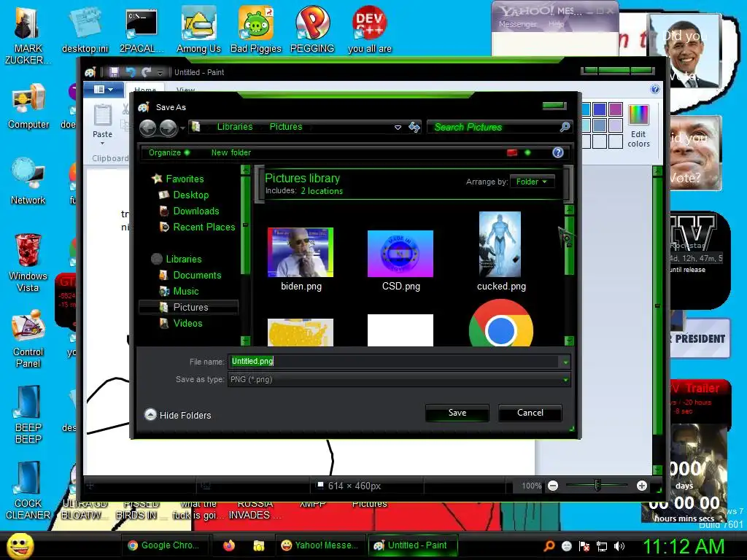Click the Back arrow in Save As dialog
Screen dimensions: 747x560
(x=147, y=128)
